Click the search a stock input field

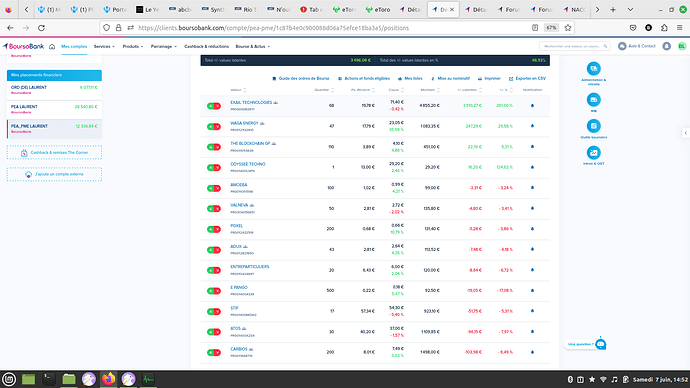(574, 46)
